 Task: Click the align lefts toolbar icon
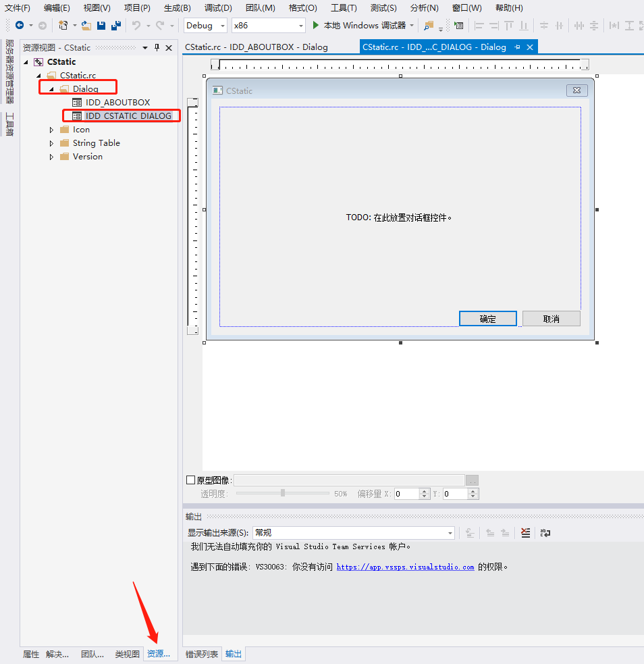coord(479,26)
